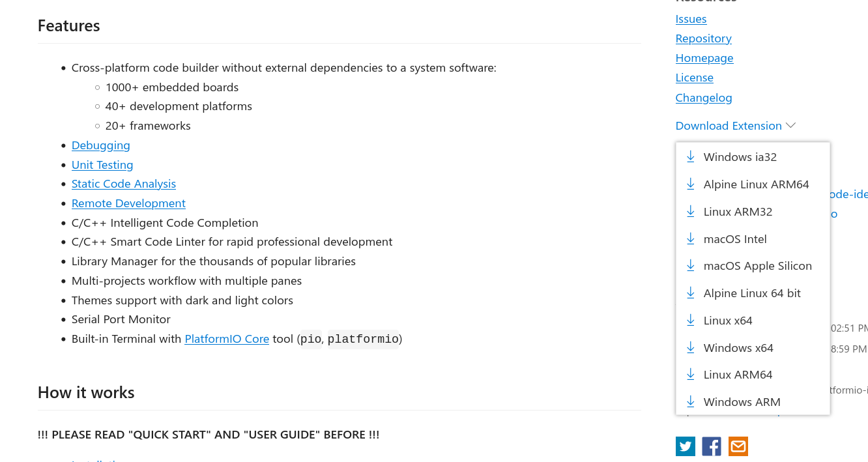868x462 pixels.
Task: Open the Debugging link
Action: pos(101,145)
